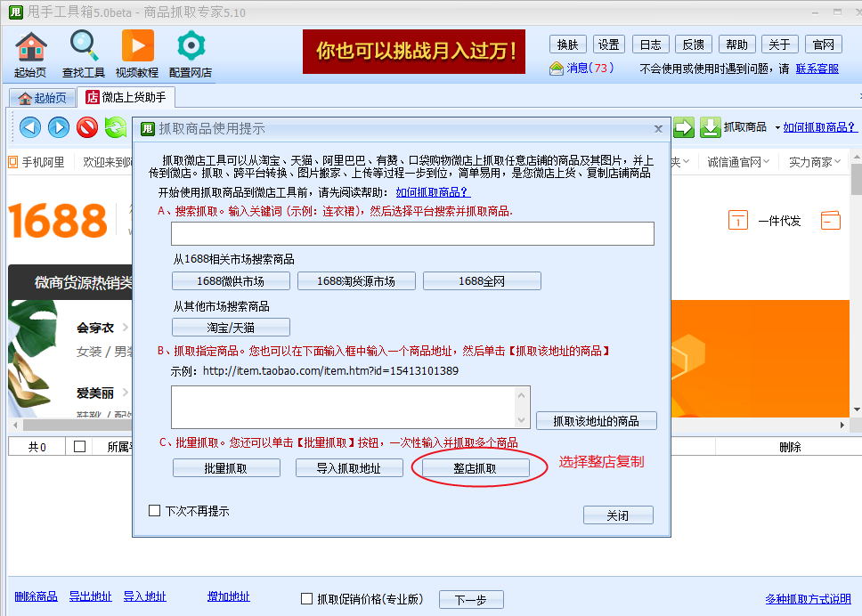This screenshot has width=862, height=616.
Task: Click the 批量抓取 button
Action: coord(226,468)
